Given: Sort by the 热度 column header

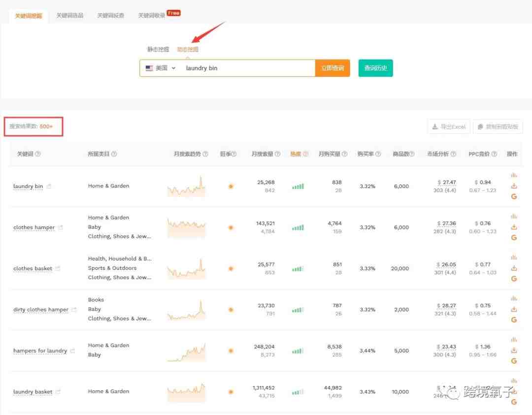Looking at the screenshot, I should point(296,154).
